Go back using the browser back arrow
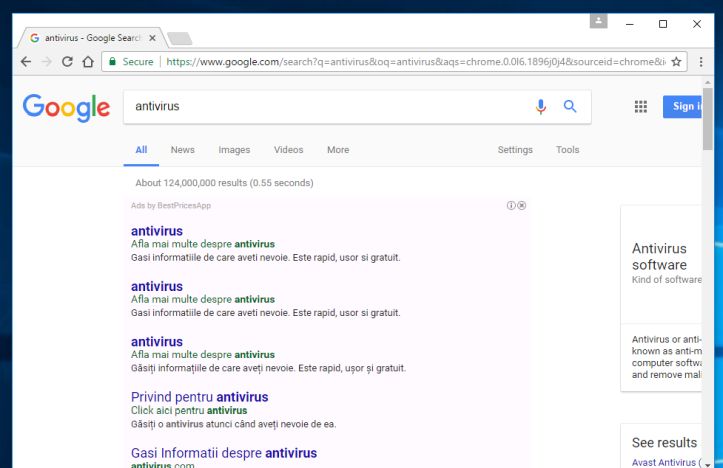 tap(26, 61)
